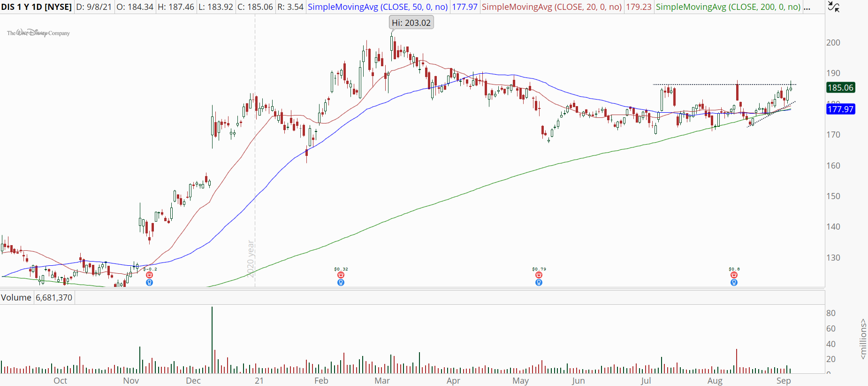Click the 'Hi: 203.02' price bubble

[x=411, y=23]
